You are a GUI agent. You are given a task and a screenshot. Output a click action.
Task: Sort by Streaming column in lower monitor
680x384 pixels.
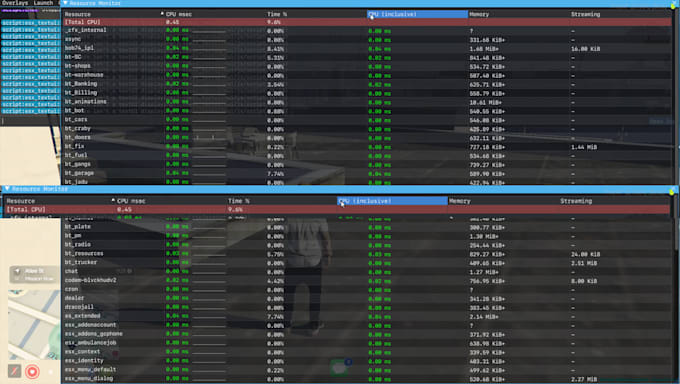coord(576,201)
